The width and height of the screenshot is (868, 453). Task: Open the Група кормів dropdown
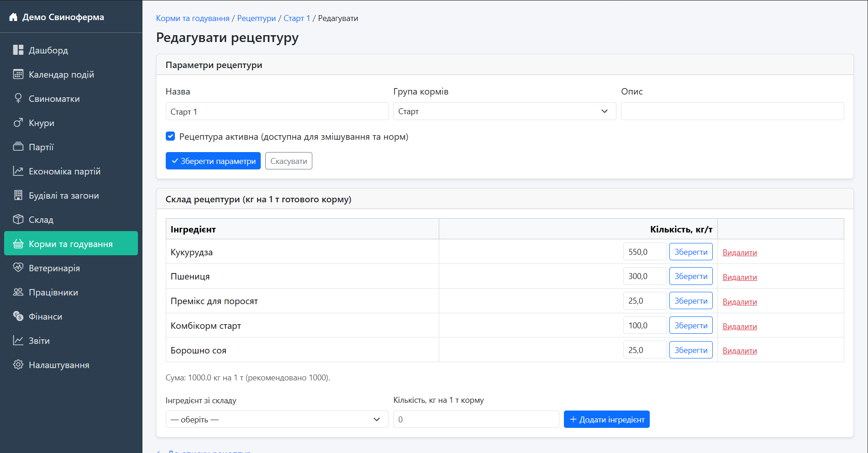pyautogui.click(x=504, y=111)
